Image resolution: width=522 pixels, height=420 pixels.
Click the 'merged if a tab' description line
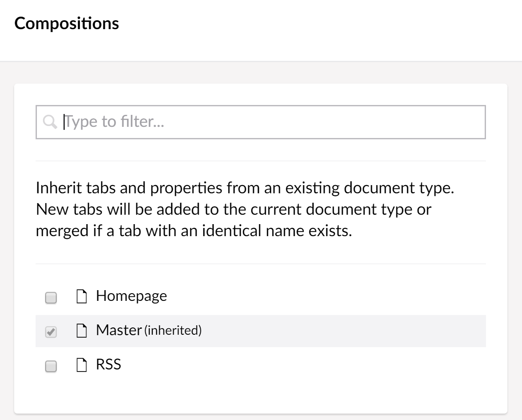point(193,231)
